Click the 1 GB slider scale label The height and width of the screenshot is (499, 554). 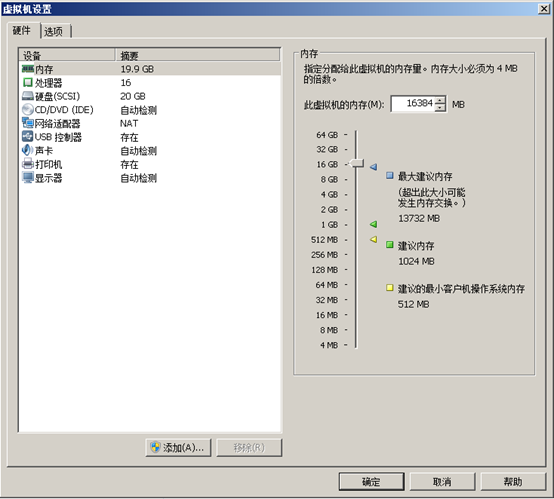coord(329,224)
